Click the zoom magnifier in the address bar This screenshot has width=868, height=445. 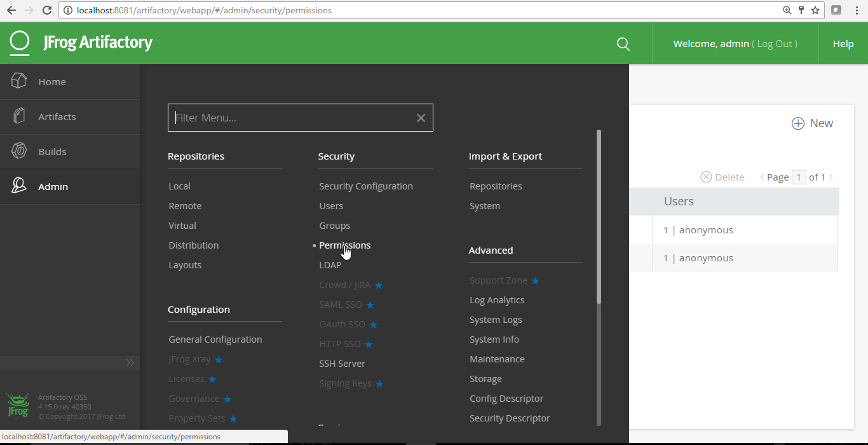tap(787, 10)
